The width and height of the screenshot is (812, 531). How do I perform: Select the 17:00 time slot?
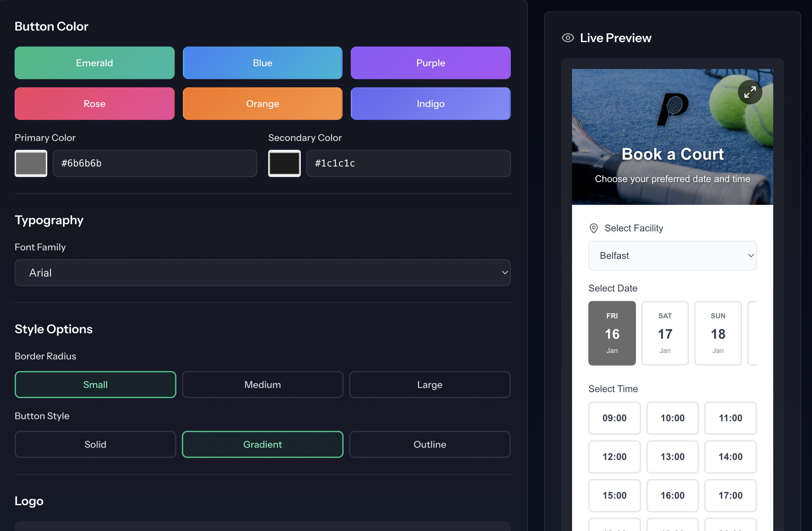(730, 496)
